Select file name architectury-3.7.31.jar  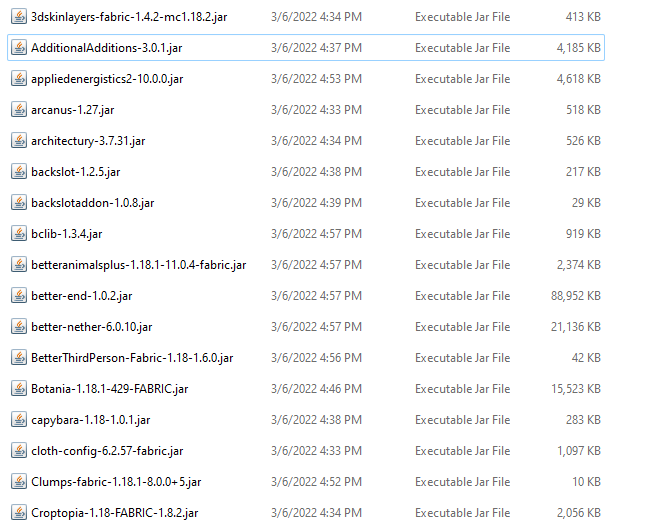coord(88,141)
